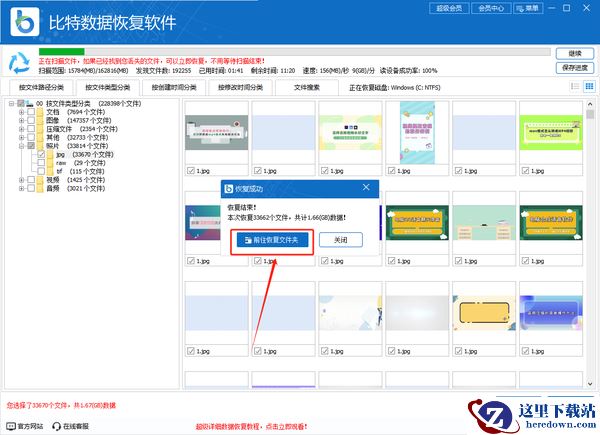This screenshot has height=435, width=600.
Task: Open the 文件搜索 tab
Action: [x=307, y=88]
